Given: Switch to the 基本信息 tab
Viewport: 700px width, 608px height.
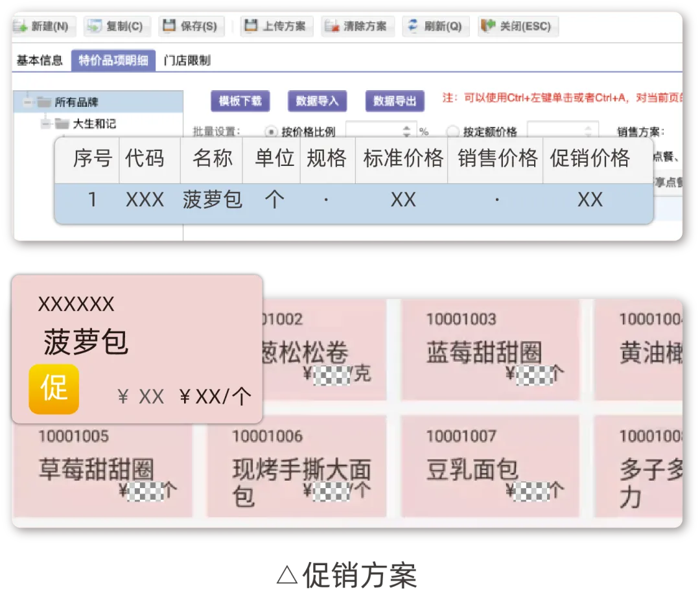Looking at the screenshot, I should pos(40,61).
